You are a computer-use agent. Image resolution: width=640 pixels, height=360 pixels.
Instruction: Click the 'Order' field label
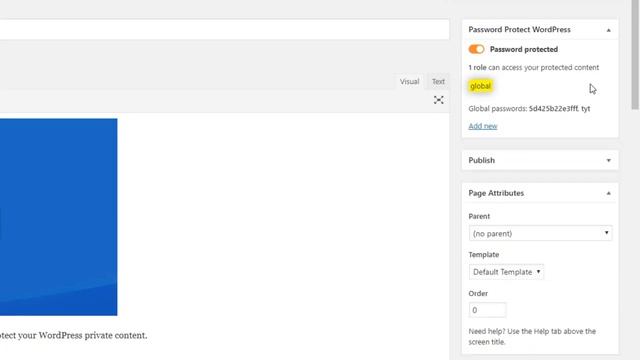(478, 293)
